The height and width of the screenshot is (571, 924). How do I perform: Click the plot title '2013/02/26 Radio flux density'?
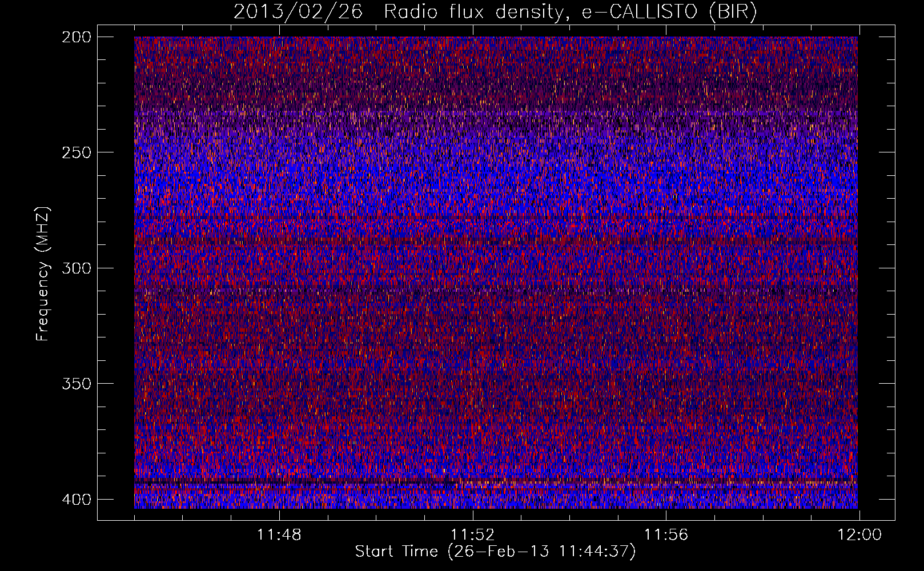pyautogui.click(x=495, y=12)
